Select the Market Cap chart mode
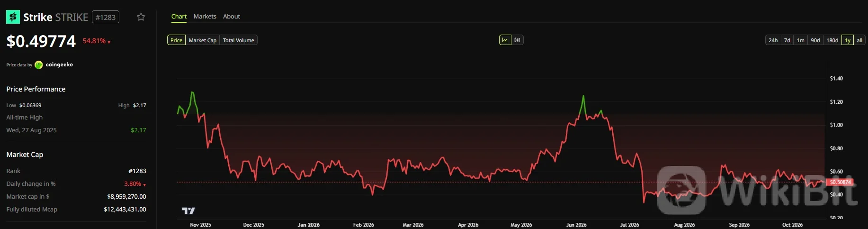Image resolution: width=868 pixels, height=229 pixels. coord(203,40)
